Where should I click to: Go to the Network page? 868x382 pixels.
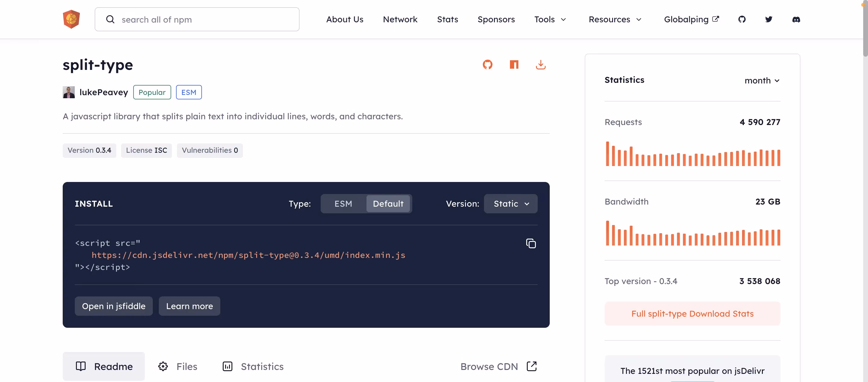click(400, 19)
